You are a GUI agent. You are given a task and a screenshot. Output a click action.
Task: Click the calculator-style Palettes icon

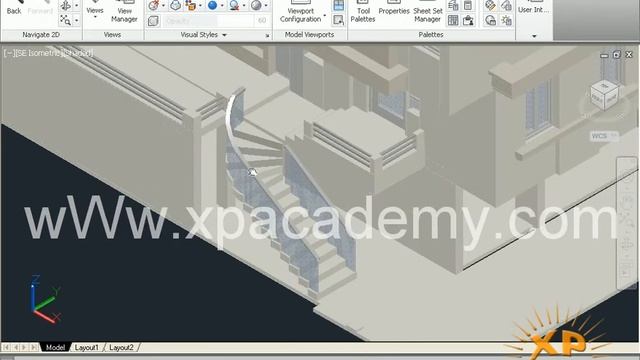click(468, 5)
